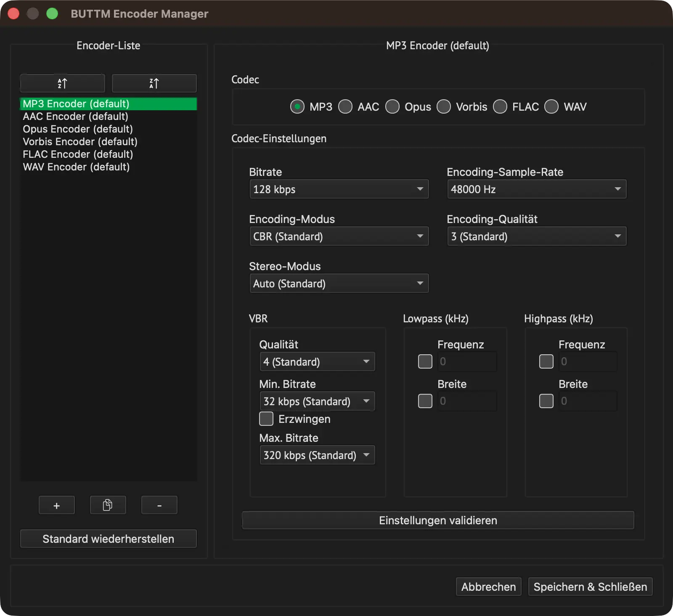The image size is (673, 616).
Task: Sort encoder list descending Z to A
Action: point(154,83)
